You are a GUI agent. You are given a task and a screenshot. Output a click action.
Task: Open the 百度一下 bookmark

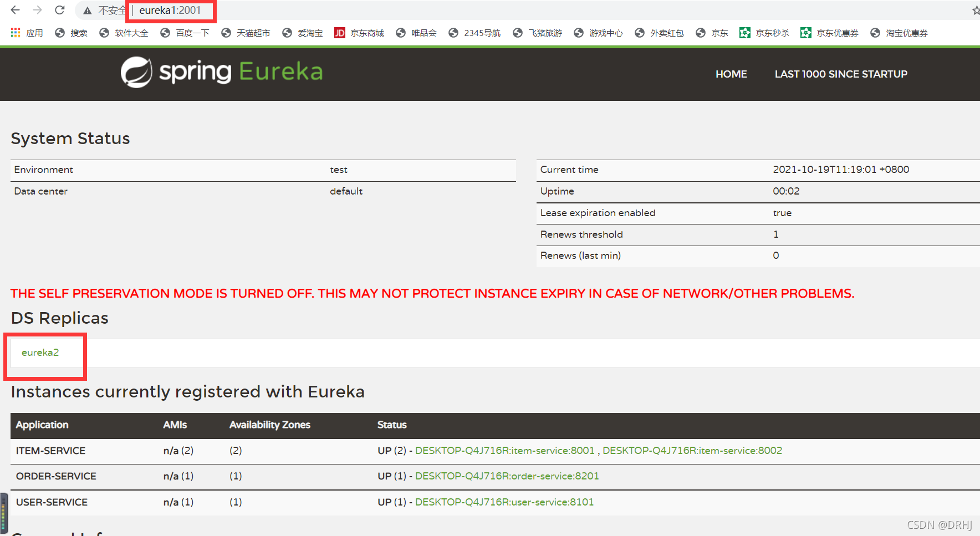185,33
